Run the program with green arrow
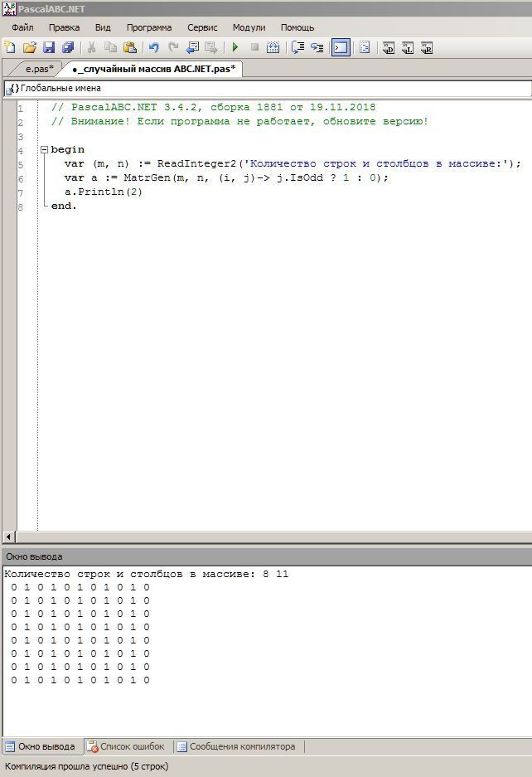 pos(235,47)
